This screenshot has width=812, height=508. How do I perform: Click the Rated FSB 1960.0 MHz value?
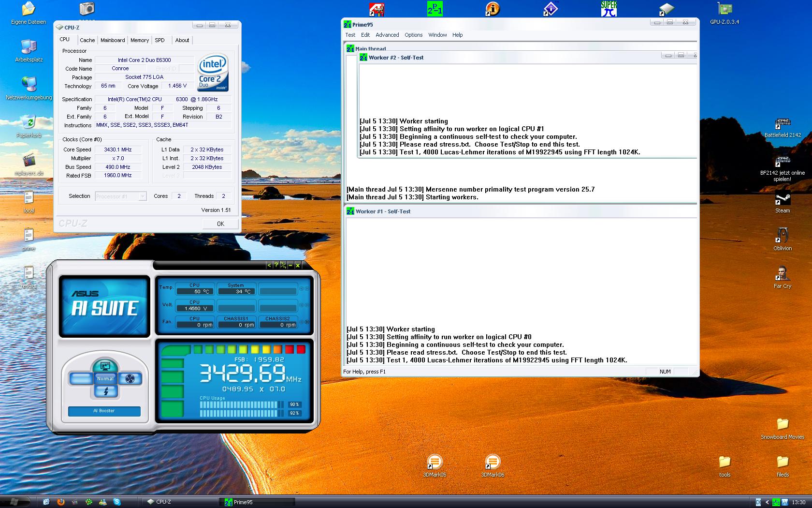coord(118,175)
